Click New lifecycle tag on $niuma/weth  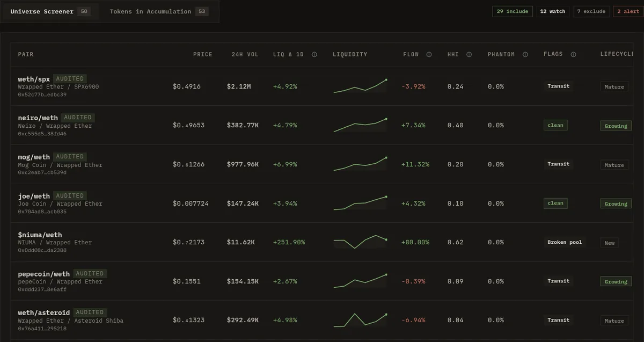(610, 243)
